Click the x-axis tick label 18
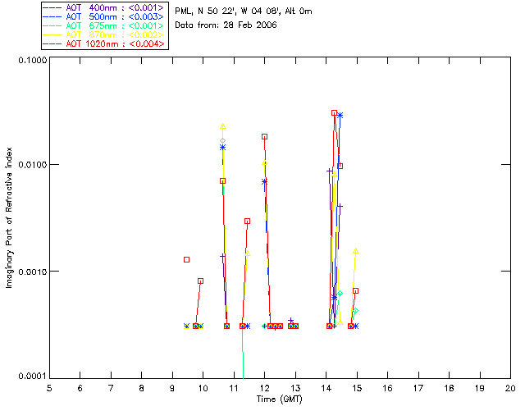This screenshot has width=525, height=420. tap(449, 388)
